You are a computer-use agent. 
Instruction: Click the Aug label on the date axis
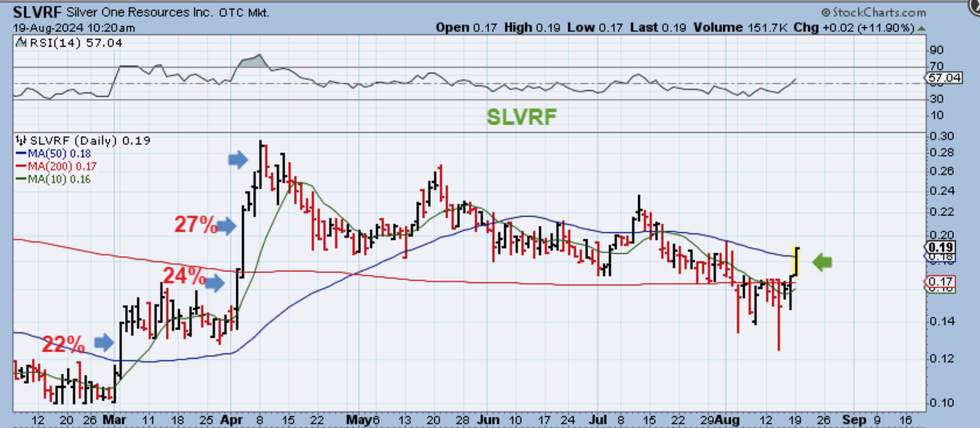pos(727,420)
